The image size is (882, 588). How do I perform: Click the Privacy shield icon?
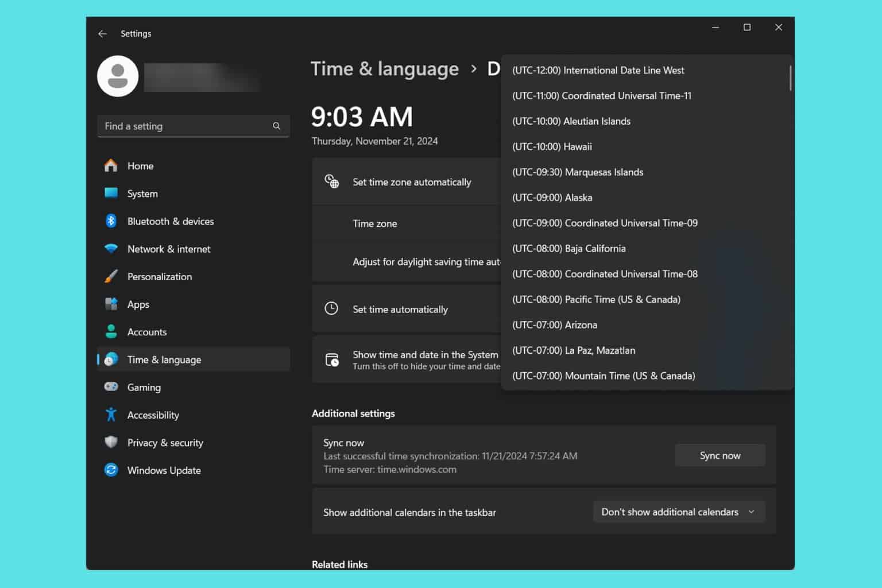[x=111, y=442]
